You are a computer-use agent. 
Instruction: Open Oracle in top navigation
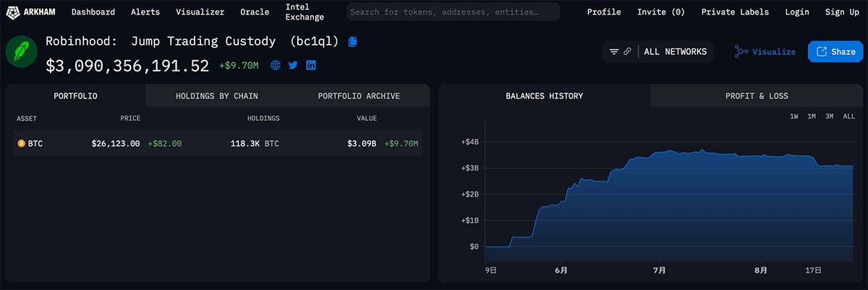pos(255,12)
